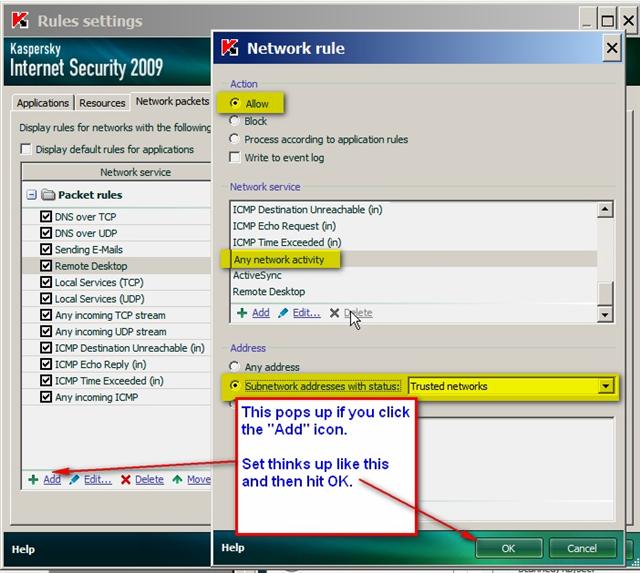Click the green plus icon in Network service list

tap(242, 313)
